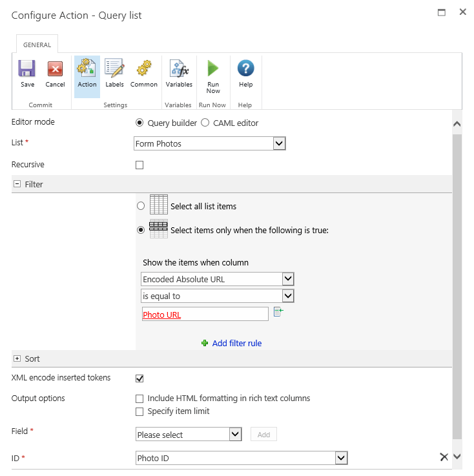The image size is (474, 476).
Task: Select the GENERAL ribbon tab
Action: pos(37,45)
